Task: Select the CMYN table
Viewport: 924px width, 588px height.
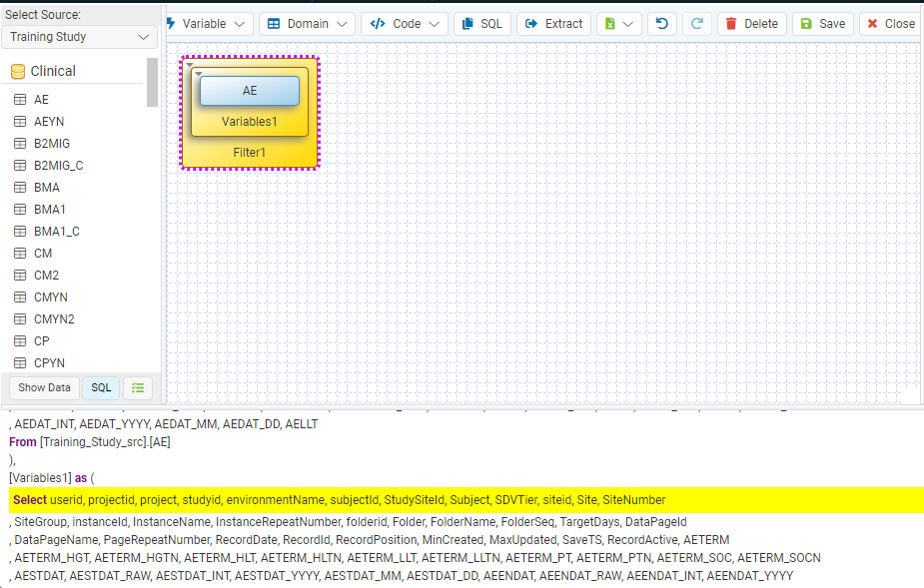Action: 51,297
